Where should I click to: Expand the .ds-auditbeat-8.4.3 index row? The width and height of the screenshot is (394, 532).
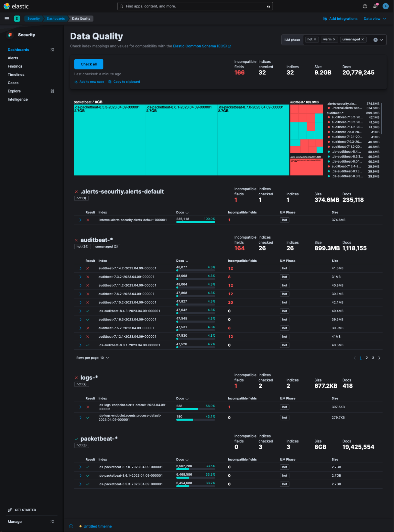(80, 311)
